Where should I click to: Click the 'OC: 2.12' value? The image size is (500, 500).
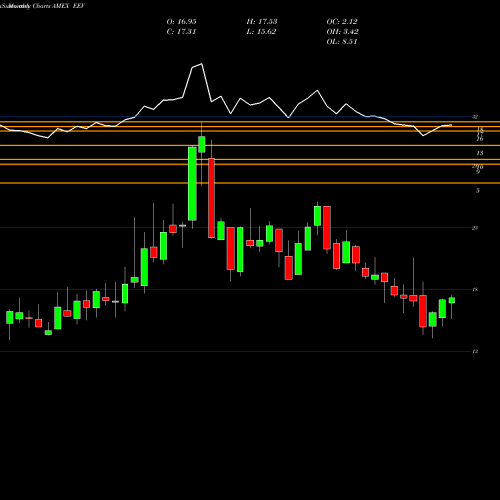[342, 22]
